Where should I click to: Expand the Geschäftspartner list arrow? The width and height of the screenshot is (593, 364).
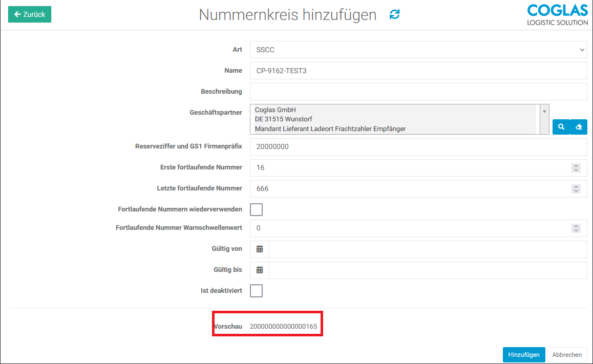pos(544,111)
